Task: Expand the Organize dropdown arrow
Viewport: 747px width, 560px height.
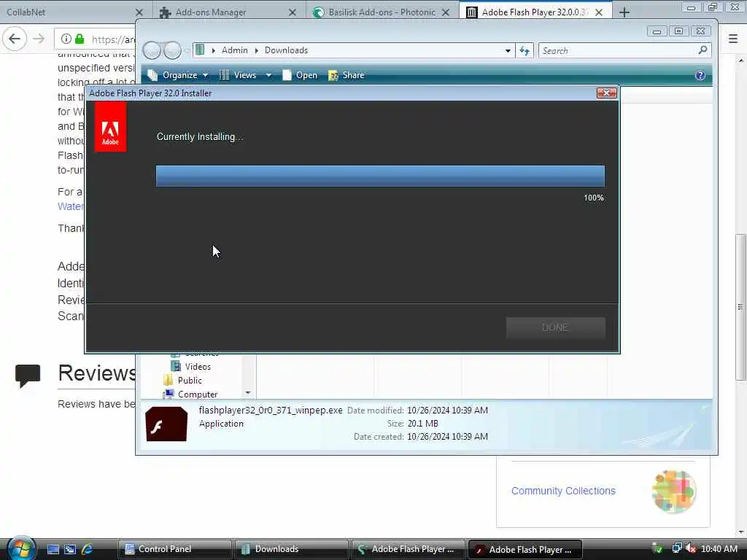Action: click(x=205, y=75)
